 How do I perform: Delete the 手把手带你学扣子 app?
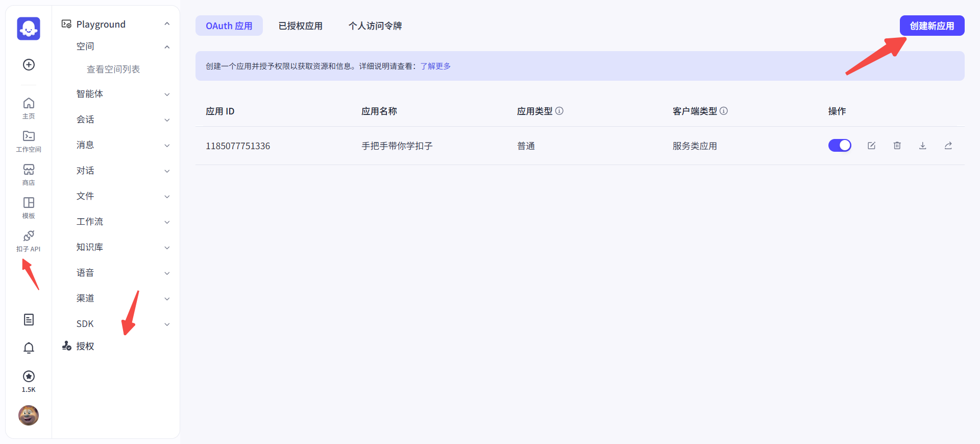897,146
